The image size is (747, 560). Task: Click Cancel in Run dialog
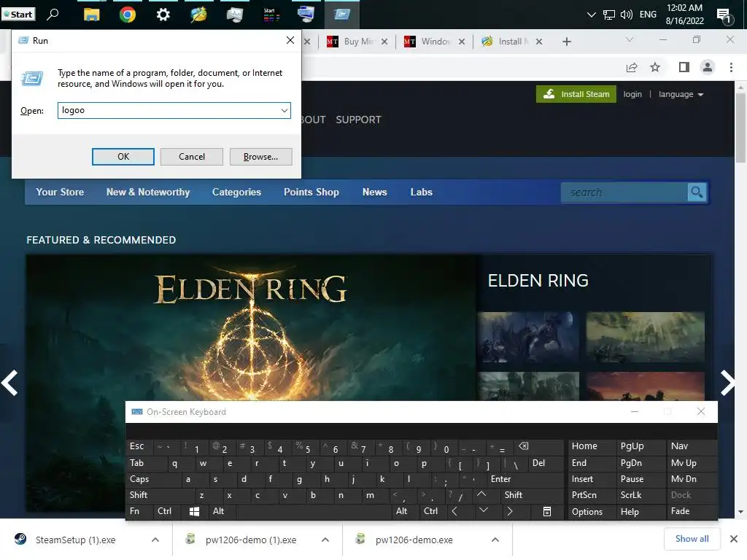pyautogui.click(x=192, y=157)
